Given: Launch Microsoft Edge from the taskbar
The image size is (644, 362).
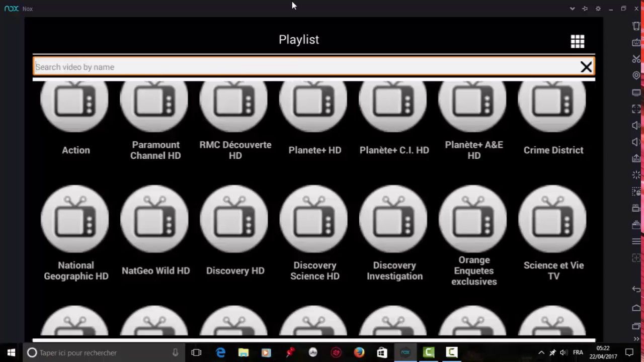Looking at the screenshot, I should pyautogui.click(x=220, y=352).
